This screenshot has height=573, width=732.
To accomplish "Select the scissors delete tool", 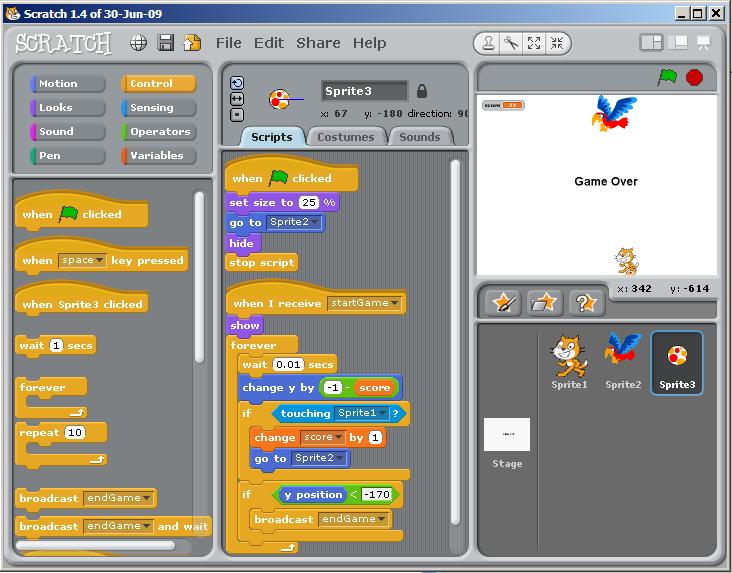I will coord(512,43).
